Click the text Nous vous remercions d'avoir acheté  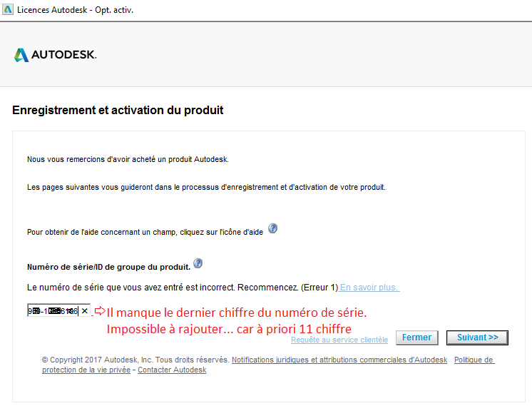point(128,159)
